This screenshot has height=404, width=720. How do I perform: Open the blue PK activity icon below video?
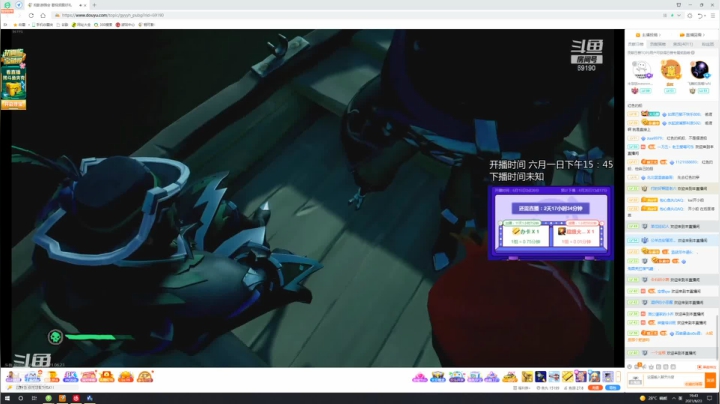coord(70,377)
